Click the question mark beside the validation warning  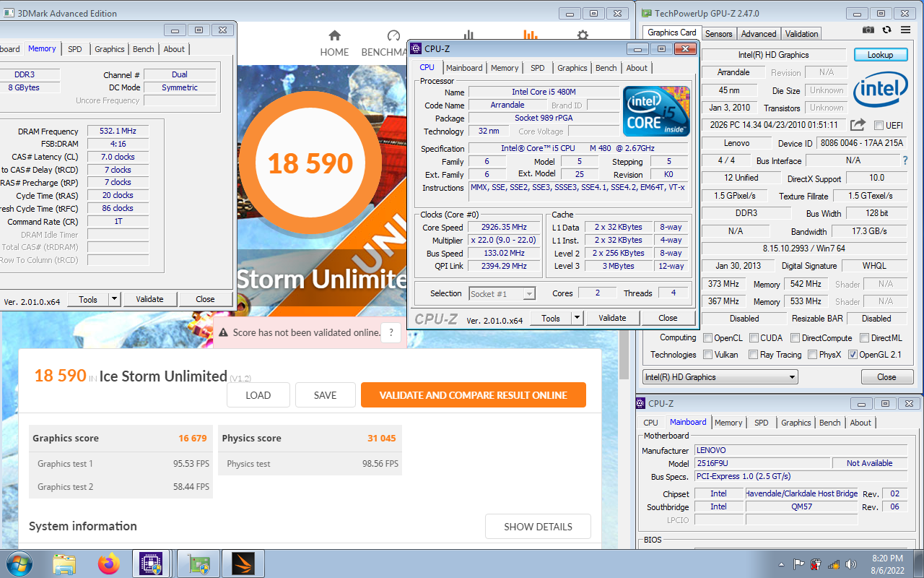pyautogui.click(x=391, y=332)
